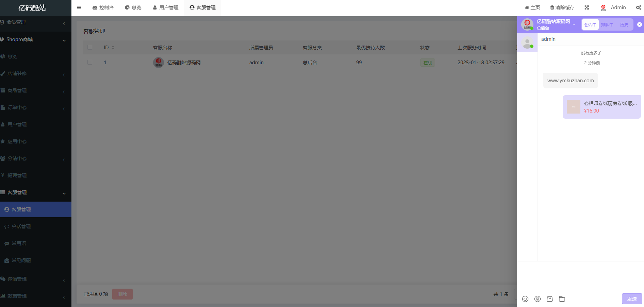Image resolution: width=644 pixels, height=307 pixels.
Task: Open the status dropdown arrow in chat header
Action: click(574, 24)
